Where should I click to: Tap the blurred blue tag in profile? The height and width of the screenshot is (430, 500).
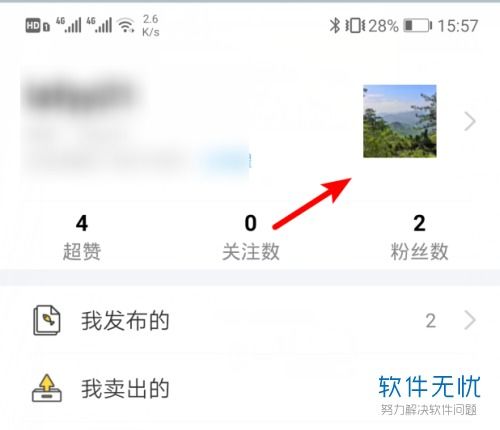point(226,160)
